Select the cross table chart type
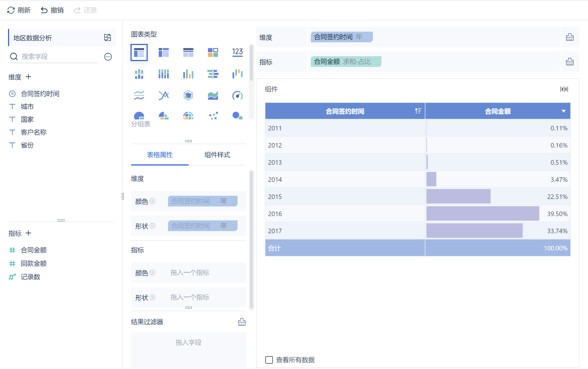Screen dimensions: 588x369 click(x=164, y=52)
